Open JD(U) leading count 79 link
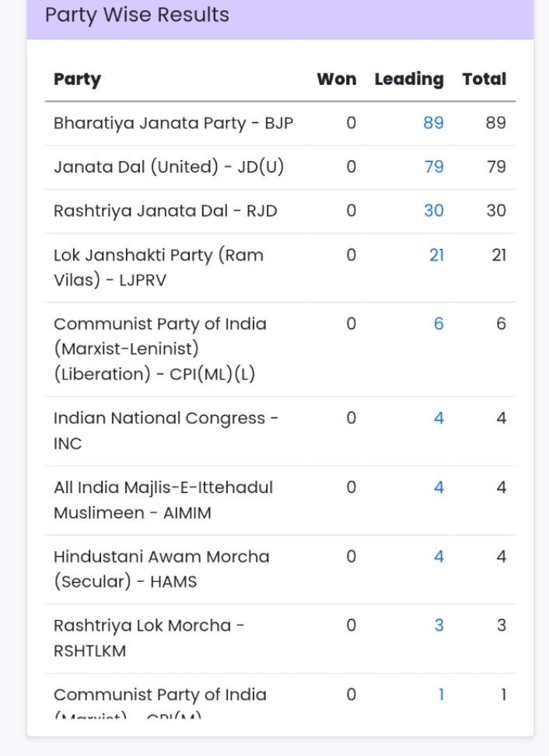549x756 pixels. point(433,166)
